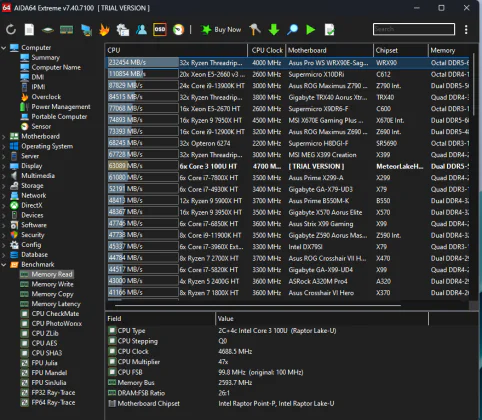Image resolution: width=482 pixels, height=420 pixels.
Task: Open the DMI tree item
Action: [x=38, y=77]
